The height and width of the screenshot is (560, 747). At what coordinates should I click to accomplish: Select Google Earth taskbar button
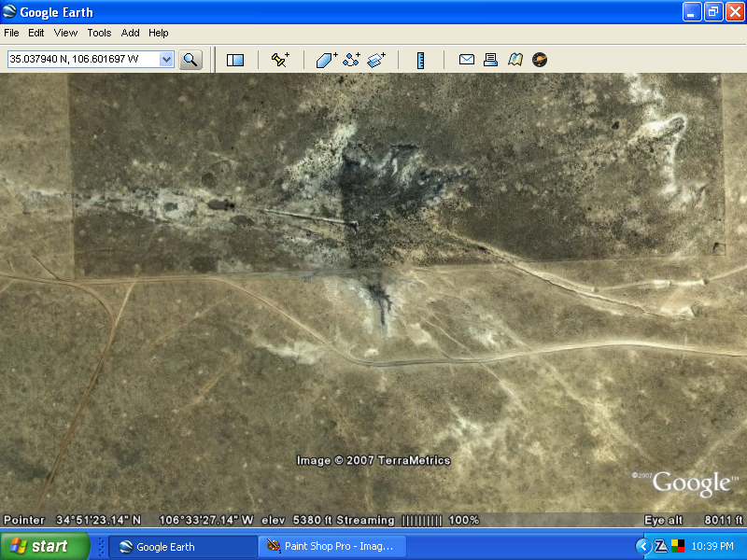(183, 547)
